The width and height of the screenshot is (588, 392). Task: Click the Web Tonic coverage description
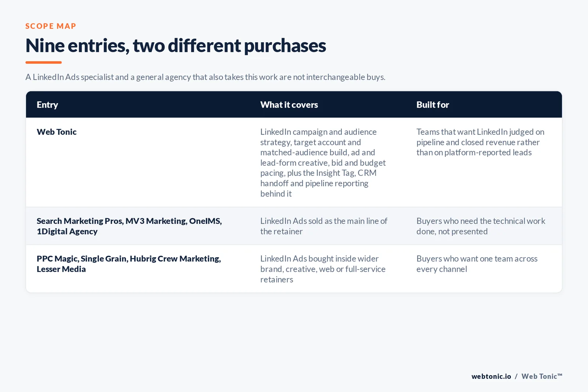(323, 163)
